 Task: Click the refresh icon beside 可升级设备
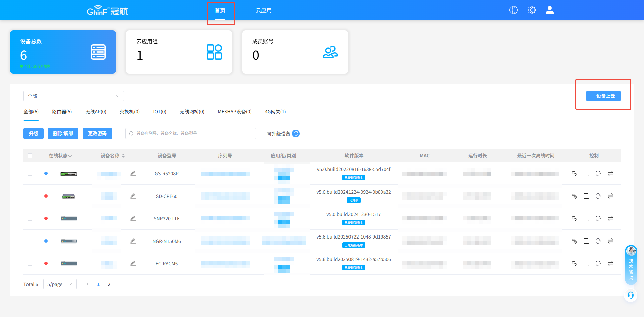pos(296,134)
